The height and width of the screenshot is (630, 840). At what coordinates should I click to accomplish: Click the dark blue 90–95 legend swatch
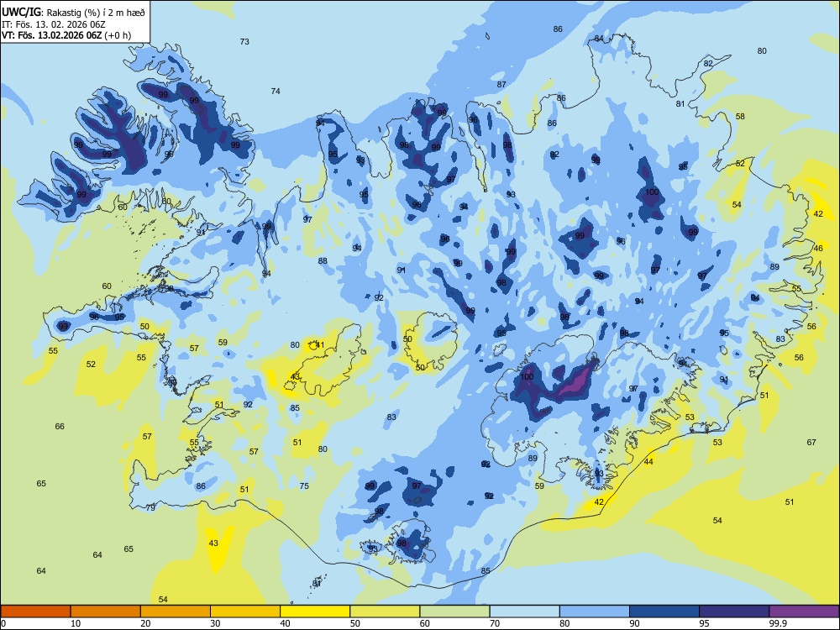point(664,612)
